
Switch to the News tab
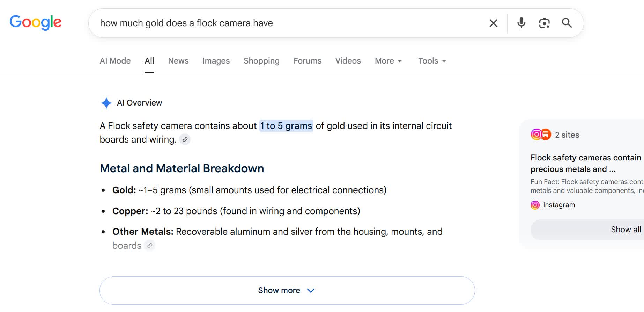178,61
